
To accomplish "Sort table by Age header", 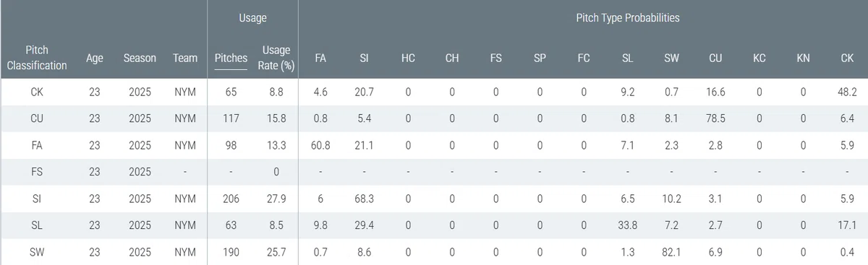I will point(95,58).
